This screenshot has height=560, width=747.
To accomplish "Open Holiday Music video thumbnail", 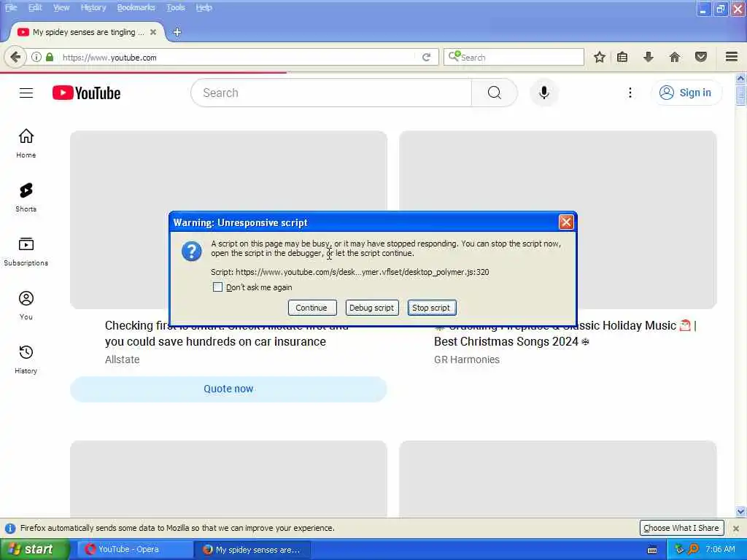I will click(x=558, y=220).
